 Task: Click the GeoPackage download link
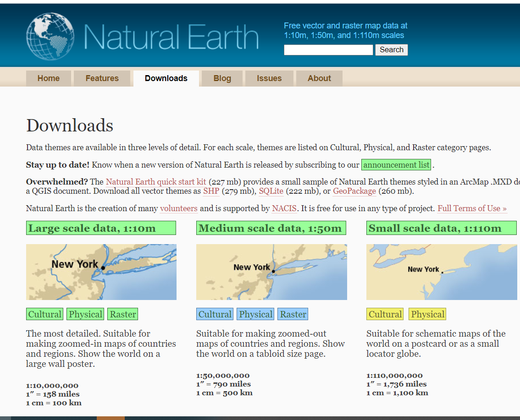354,191
